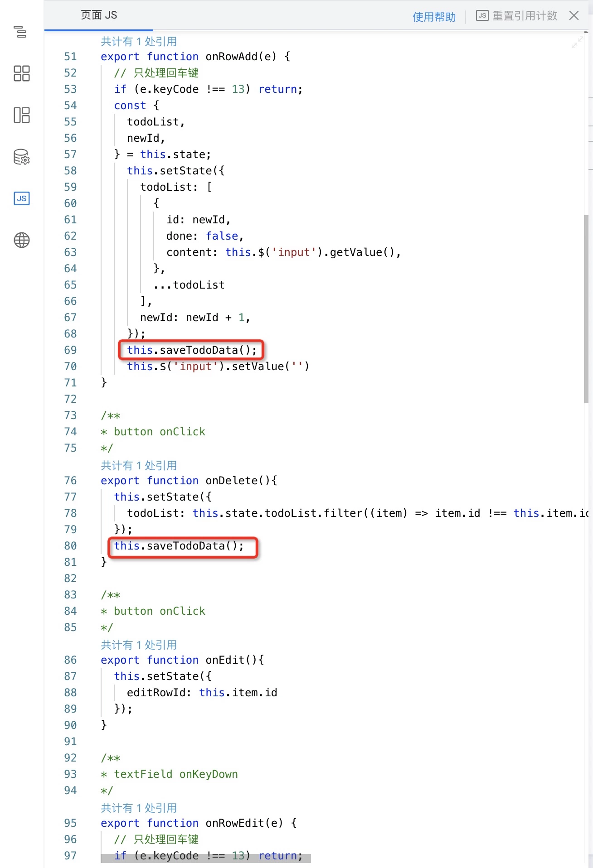The image size is (593, 868).
Task: Click the expand editor fullscreen icon
Action: 577,42
